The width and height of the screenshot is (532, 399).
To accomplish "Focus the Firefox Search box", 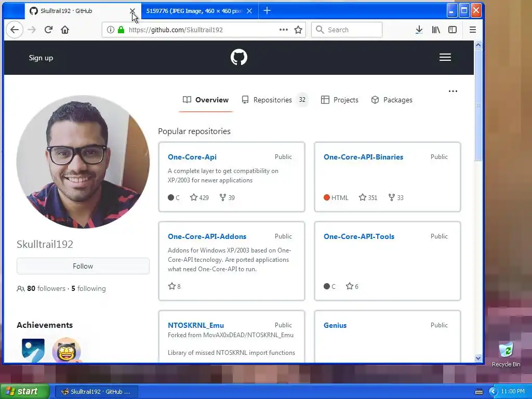I will point(347,30).
